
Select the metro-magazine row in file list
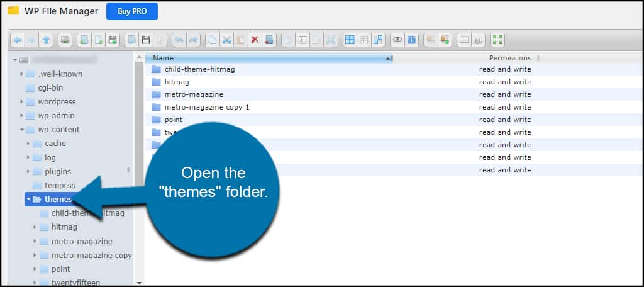click(394, 94)
